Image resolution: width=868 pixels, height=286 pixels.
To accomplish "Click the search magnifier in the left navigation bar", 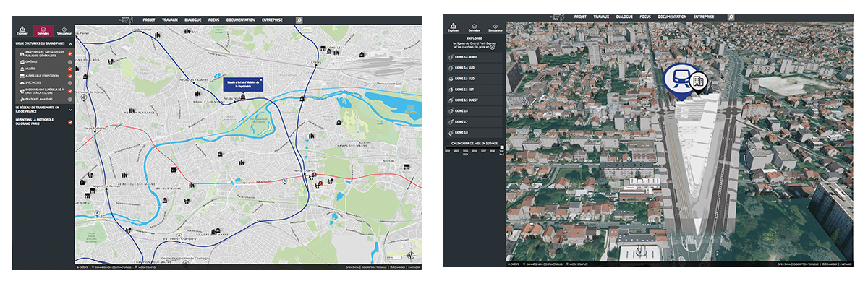I will coord(299,20).
